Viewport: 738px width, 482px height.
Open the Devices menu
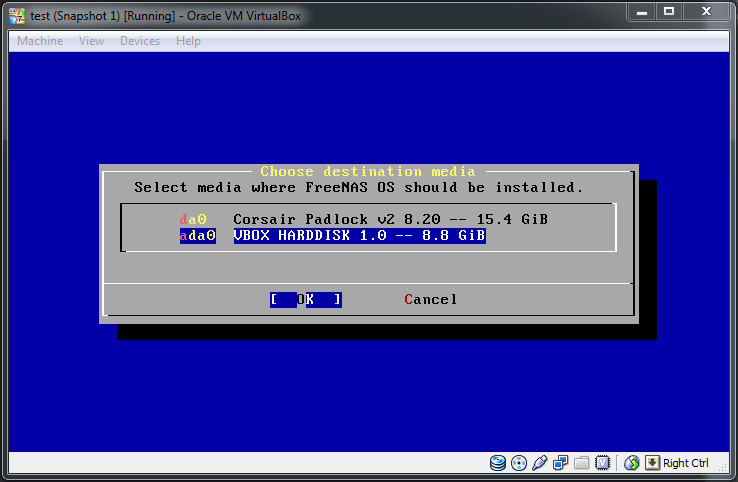pyautogui.click(x=140, y=41)
